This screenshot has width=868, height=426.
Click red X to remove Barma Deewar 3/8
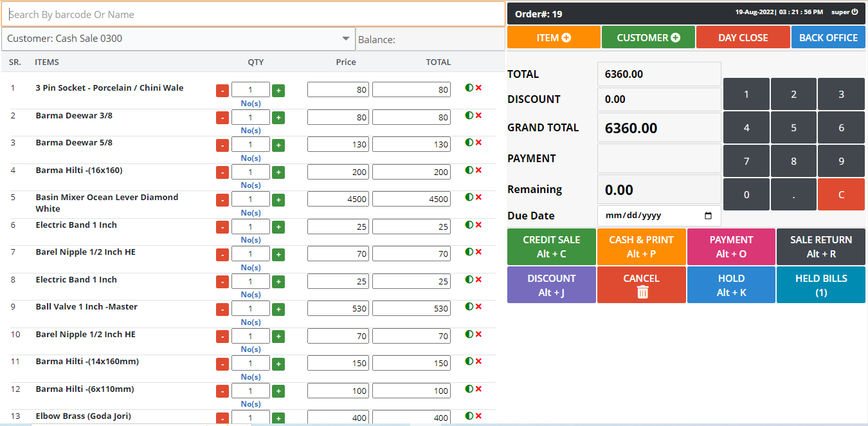(x=478, y=115)
